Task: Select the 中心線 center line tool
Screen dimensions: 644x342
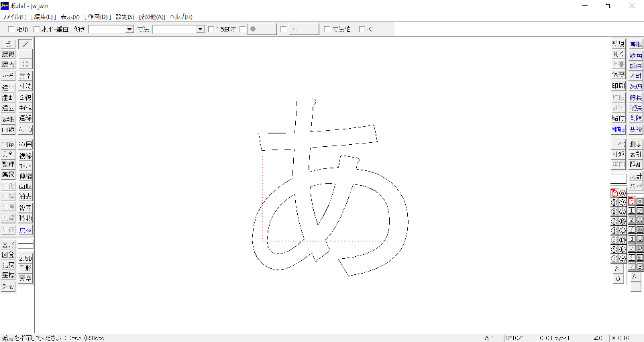Action: tap(25, 108)
